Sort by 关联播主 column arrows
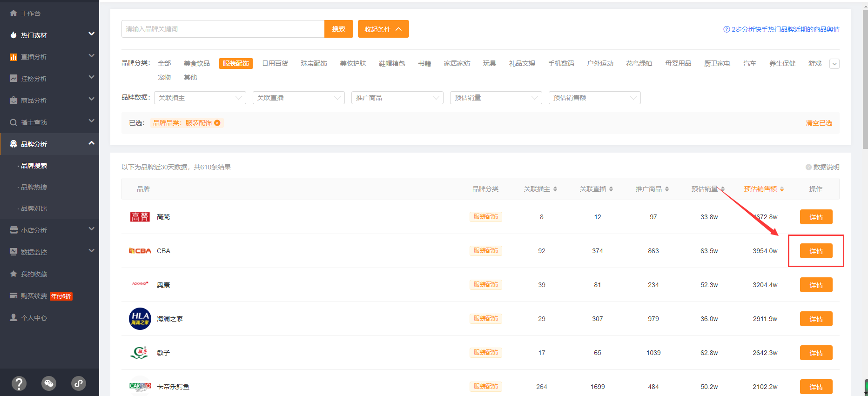Screen dimensions: 868x396 [x=555, y=189]
